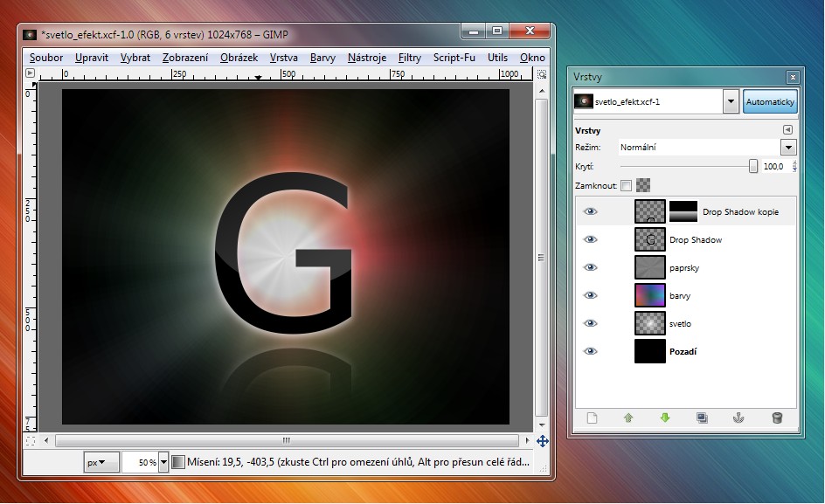This screenshot has height=504, width=825.
Task: Duplicate the selected layer icon
Action: (x=702, y=418)
